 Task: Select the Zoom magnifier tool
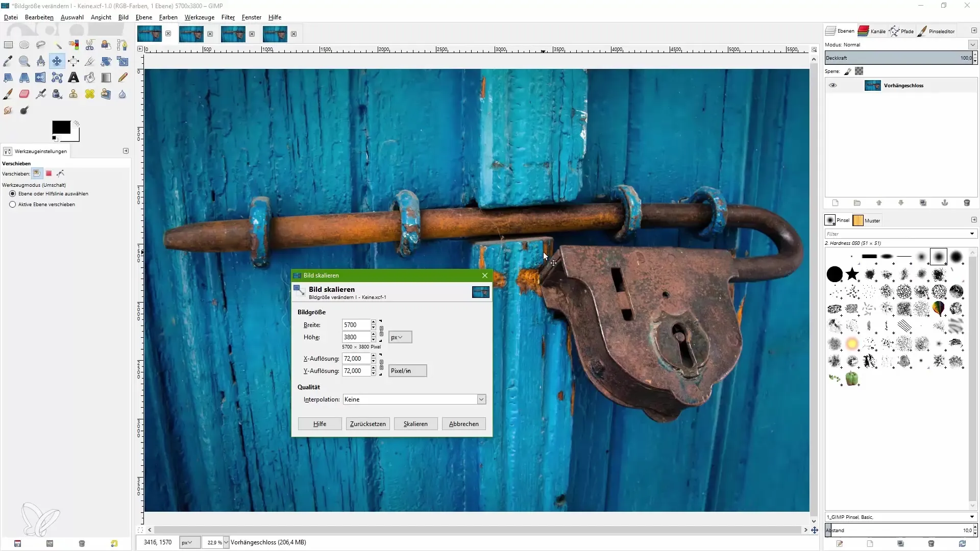pyautogui.click(x=24, y=61)
